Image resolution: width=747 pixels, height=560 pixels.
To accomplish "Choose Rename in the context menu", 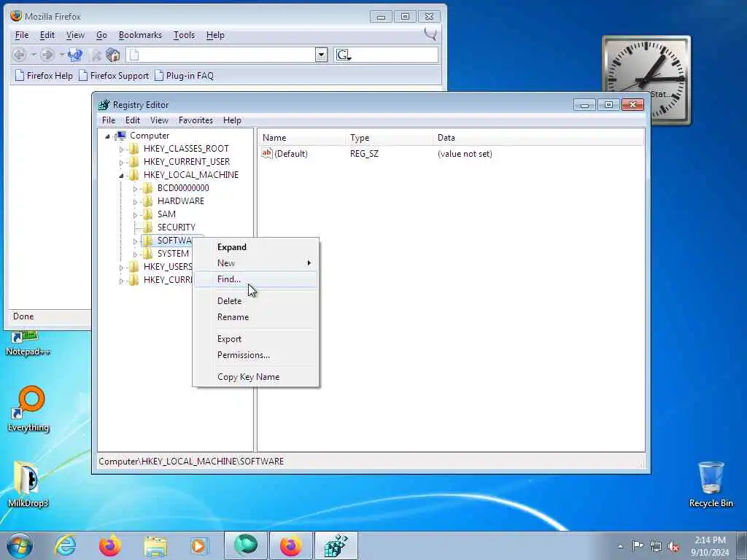I will click(x=256, y=317).
